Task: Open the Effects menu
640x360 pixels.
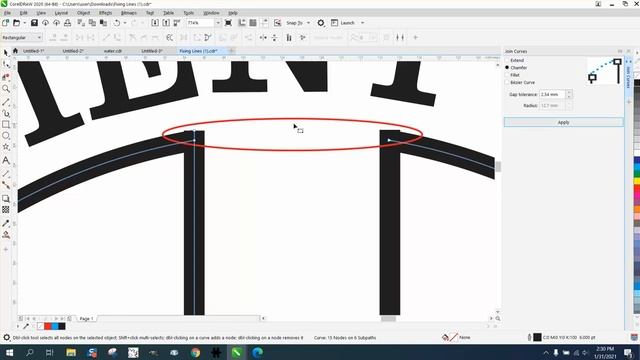Action: (x=105, y=13)
